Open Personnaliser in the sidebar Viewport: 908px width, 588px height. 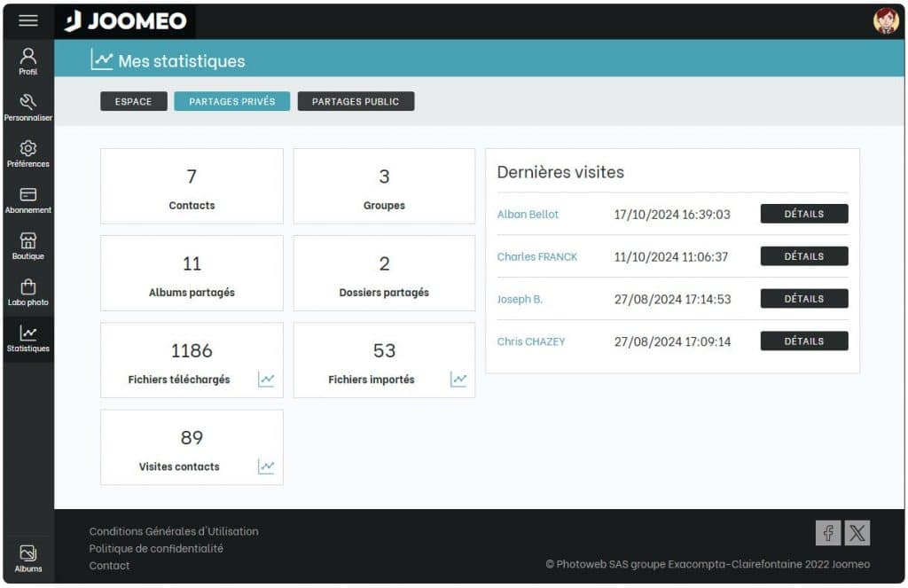click(27, 107)
